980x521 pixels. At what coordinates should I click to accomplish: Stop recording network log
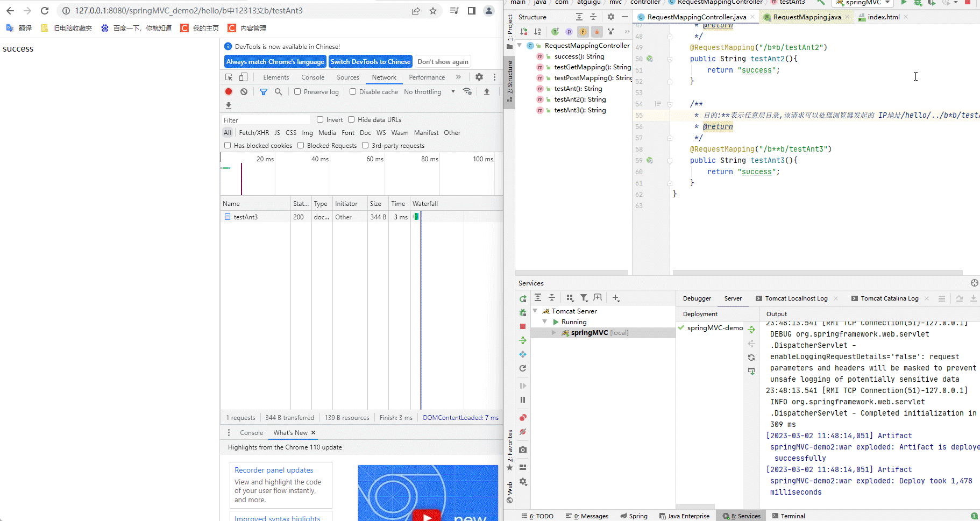229,92
